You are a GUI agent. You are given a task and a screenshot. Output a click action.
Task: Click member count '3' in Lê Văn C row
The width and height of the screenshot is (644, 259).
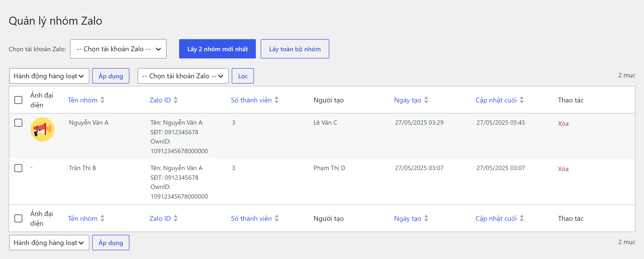tap(233, 122)
